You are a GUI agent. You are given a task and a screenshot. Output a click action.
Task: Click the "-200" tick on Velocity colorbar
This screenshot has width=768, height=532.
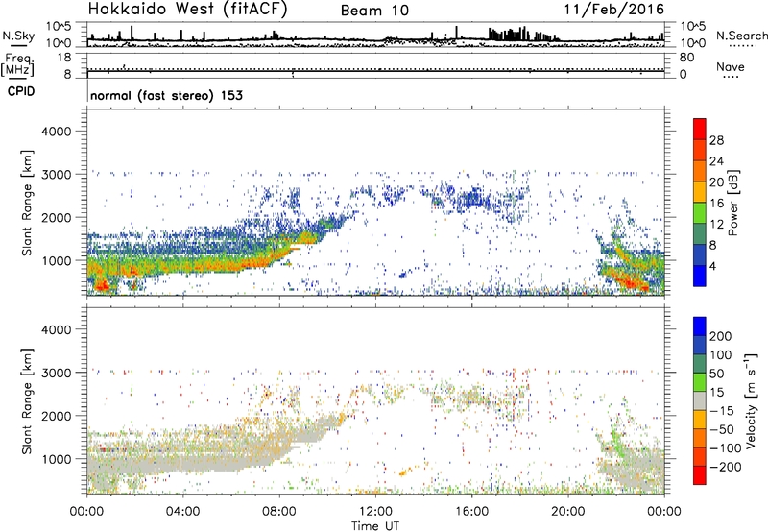click(726, 467)
